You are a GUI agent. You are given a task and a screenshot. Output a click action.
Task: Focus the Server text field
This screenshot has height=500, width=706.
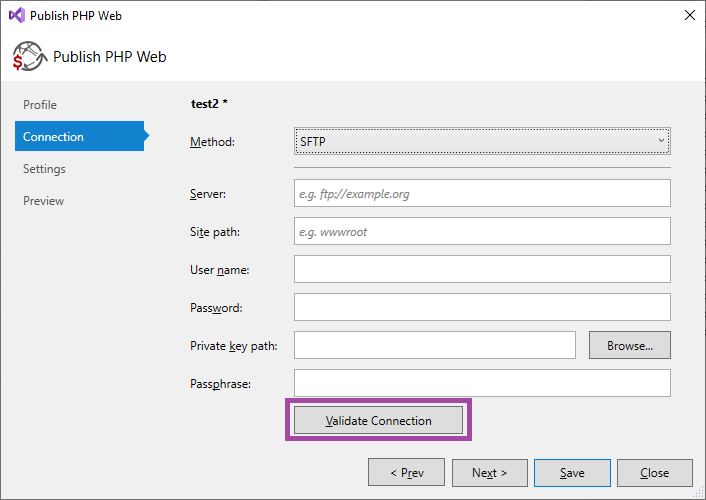(x=482, y=193)
